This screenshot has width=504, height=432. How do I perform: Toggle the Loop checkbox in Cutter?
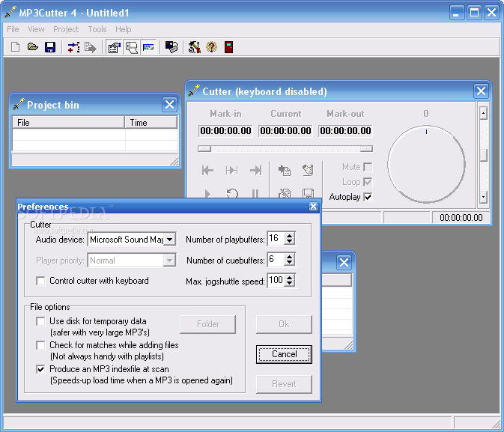pyautogui.click(x=368, y=182)
